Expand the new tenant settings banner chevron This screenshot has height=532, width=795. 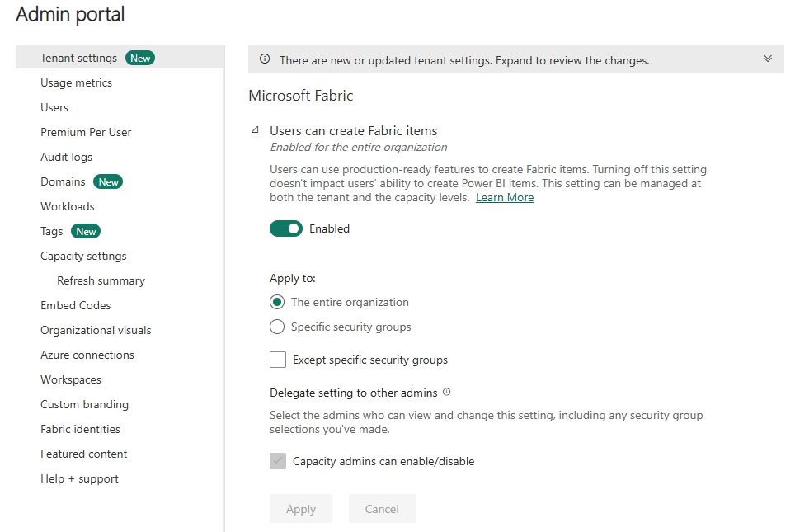point(768,59)
